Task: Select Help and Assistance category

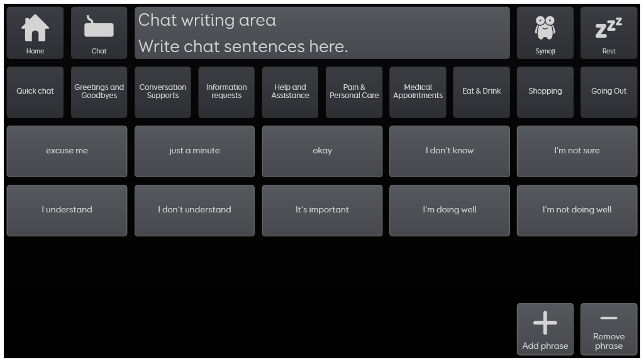Action: click(x=291, y=92)
